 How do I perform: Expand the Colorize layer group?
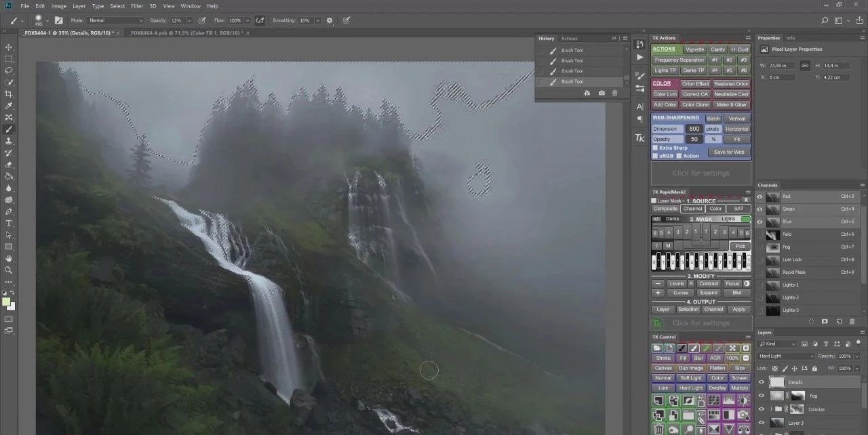772,409
